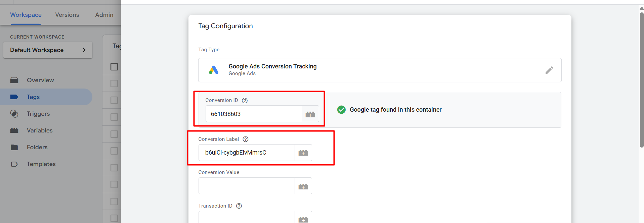Click the Conversion Value input field
The height and width of the screenshot is (223, 644).
247,186
